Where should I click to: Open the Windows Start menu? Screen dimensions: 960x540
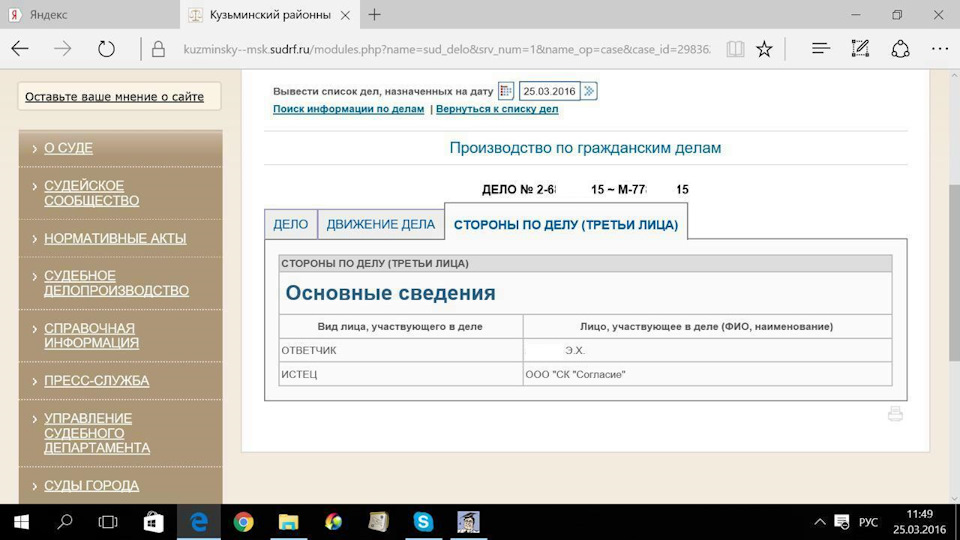[21, 522]
